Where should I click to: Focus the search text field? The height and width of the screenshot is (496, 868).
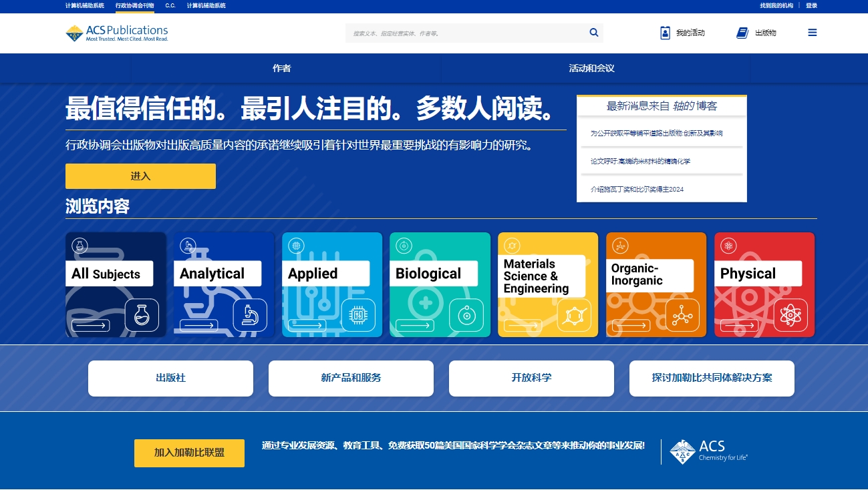[466, 33]
